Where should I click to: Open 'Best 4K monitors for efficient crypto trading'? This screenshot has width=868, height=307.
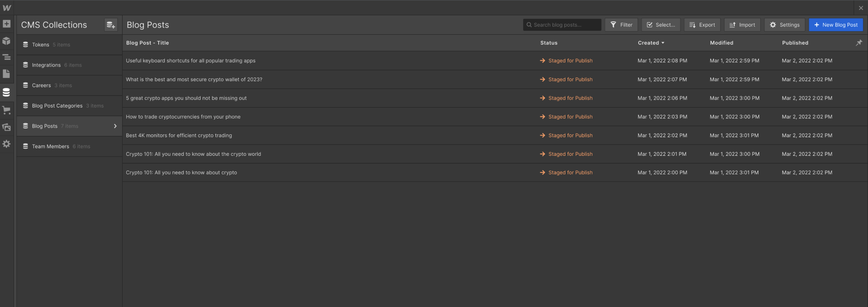179,135
